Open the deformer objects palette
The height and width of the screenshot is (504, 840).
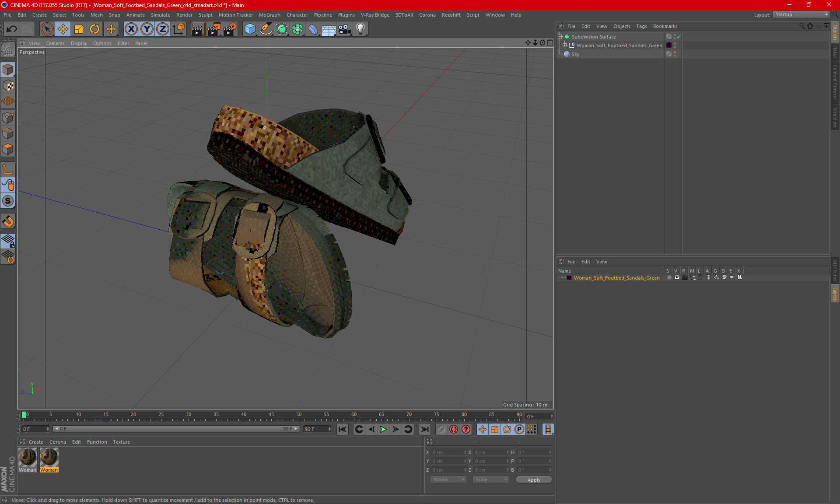[313, 29]
